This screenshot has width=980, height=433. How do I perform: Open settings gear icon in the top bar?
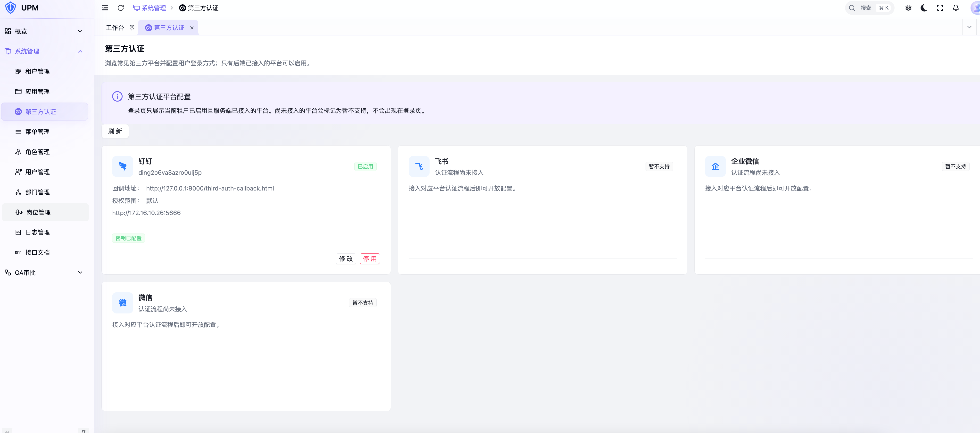(908, 8)
